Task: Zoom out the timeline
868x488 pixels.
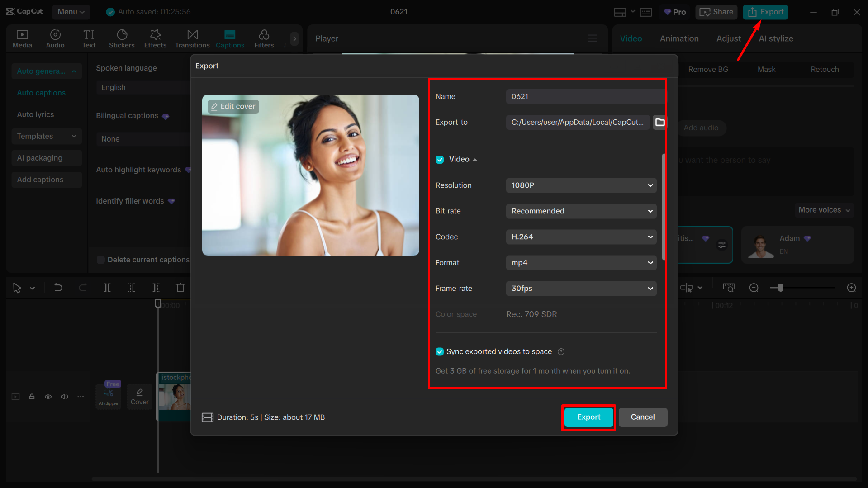Action: pos(754,288)
